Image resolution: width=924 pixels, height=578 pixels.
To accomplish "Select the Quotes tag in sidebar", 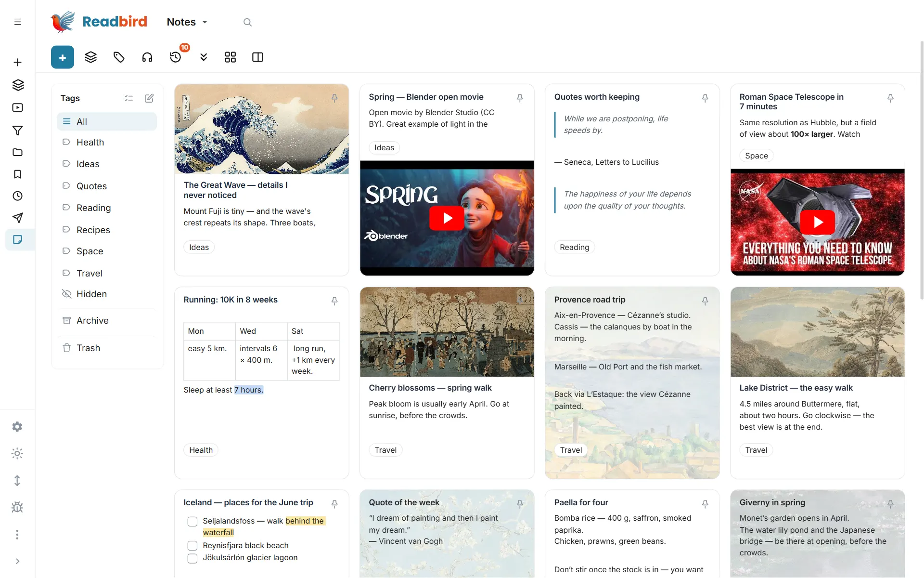I will pos(107,186).
